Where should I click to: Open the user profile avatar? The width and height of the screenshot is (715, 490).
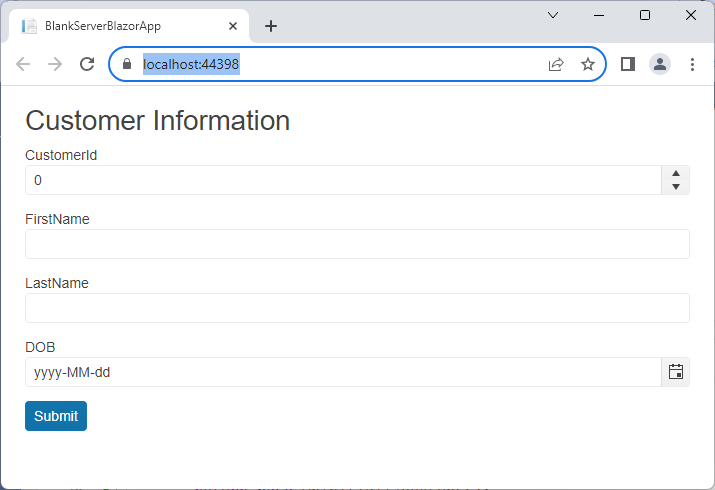coord(659,64)
